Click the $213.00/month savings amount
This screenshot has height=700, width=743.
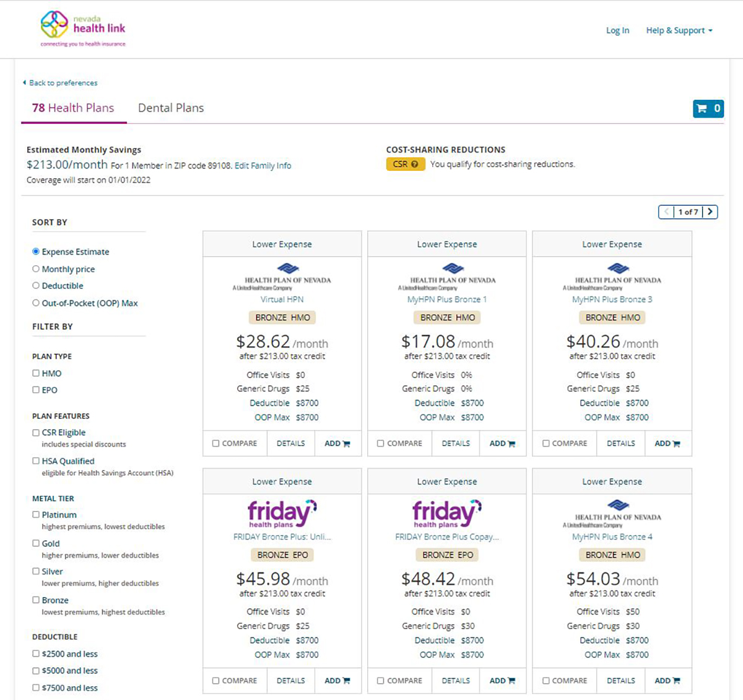tap(67, 165)
